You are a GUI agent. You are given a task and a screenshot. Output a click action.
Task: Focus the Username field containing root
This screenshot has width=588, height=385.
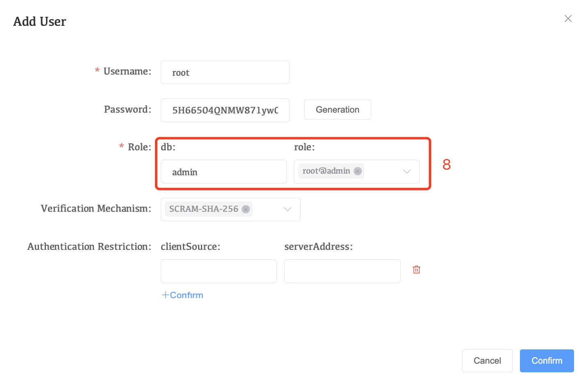[225, 72]
